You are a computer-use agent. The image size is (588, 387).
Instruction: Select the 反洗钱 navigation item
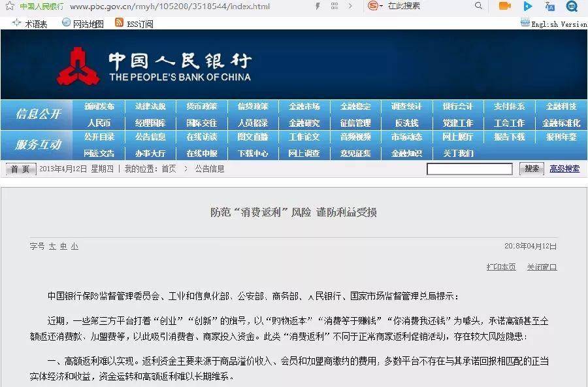click(x=406, y=123)
